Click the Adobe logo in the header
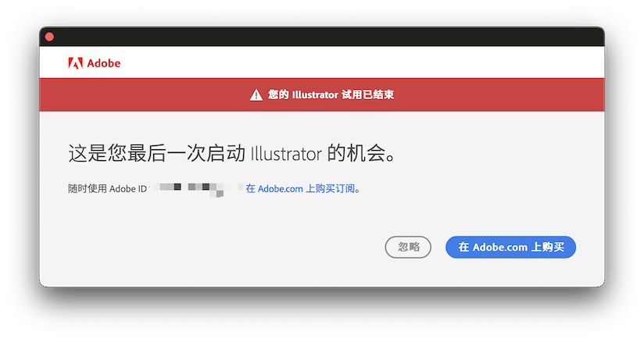 coord(94,63)
